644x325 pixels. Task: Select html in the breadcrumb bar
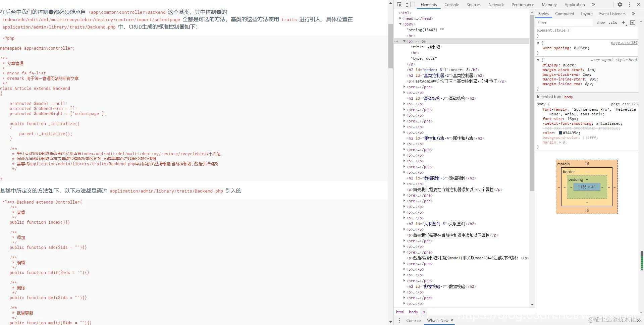pos(400,312)
